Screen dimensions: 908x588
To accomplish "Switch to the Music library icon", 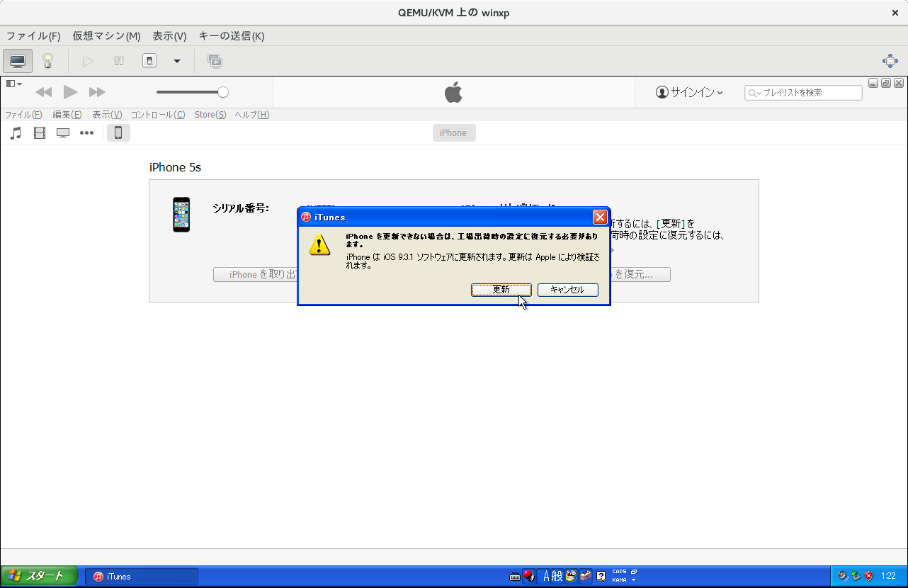I will (x=16, y=132).
